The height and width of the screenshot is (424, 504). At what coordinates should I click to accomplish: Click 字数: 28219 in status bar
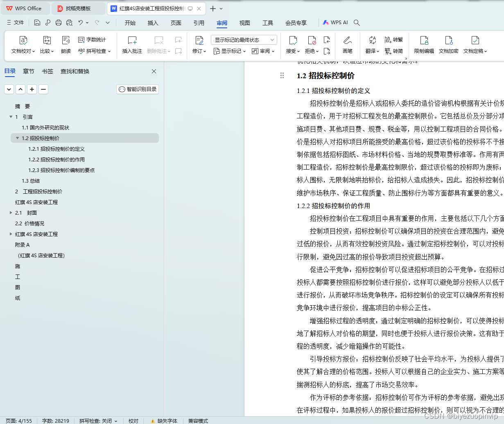(56, 421)
